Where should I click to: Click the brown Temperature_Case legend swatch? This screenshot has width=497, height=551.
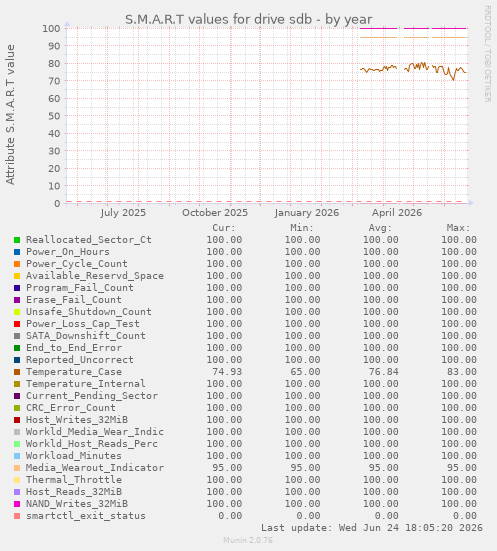point(17,372)
